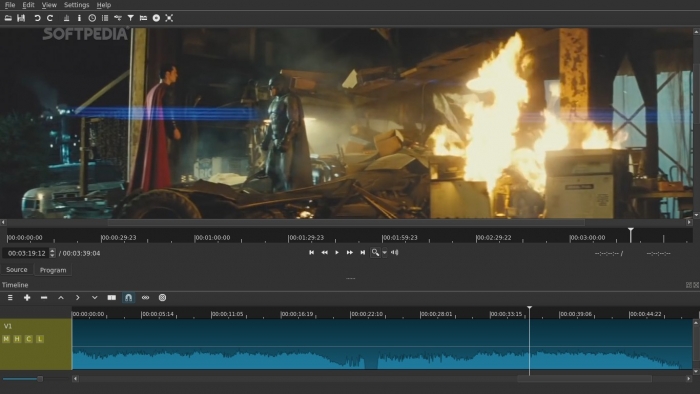Image resolution: width=700 pixels, height=394 pixels.
Task: Click the rewind playback button
Action: pos(325,253)
